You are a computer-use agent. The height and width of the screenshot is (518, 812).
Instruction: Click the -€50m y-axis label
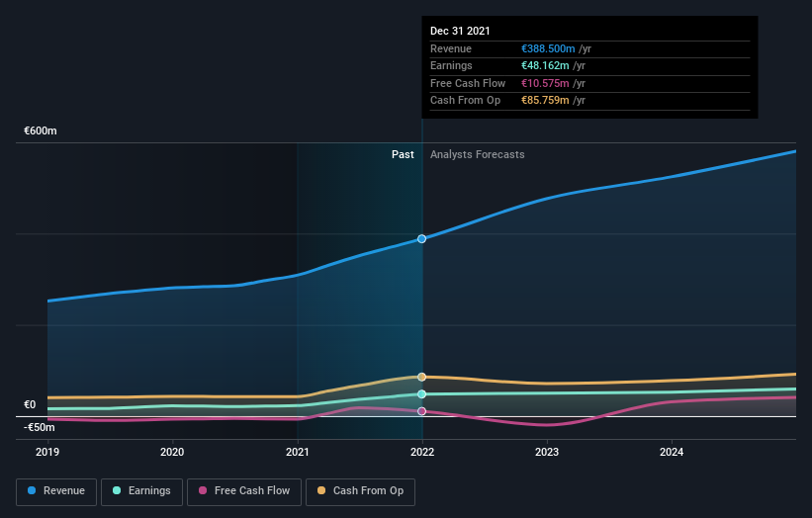(x=40, y=427)
